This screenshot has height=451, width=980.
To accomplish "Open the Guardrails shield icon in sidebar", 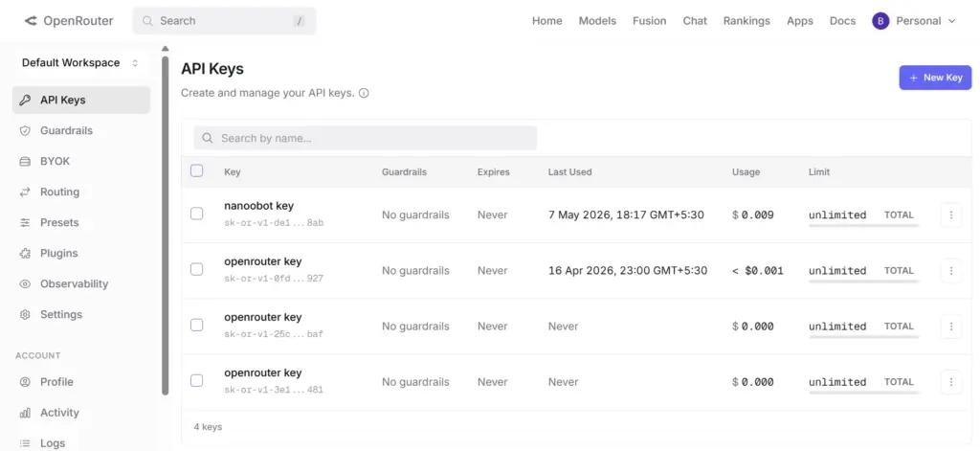I will coord(25,131).
